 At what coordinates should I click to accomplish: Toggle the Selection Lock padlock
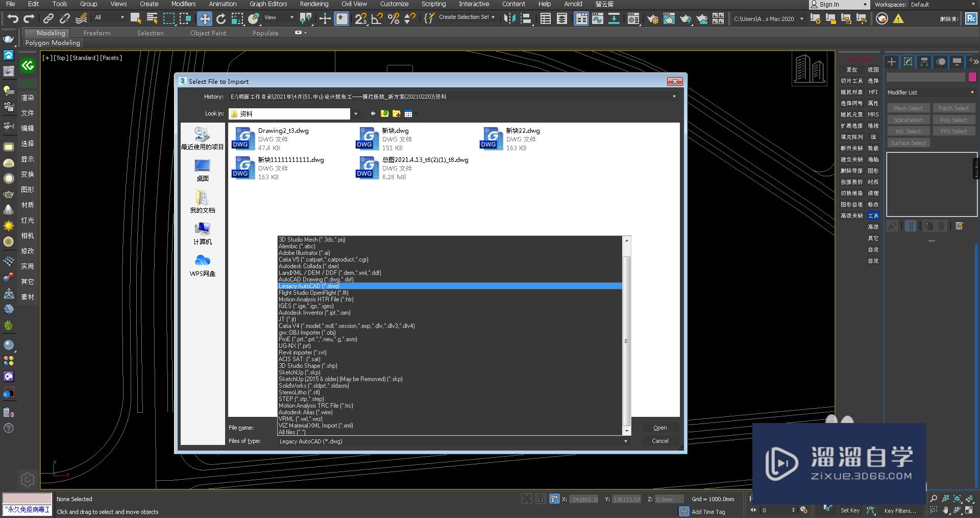541,499
